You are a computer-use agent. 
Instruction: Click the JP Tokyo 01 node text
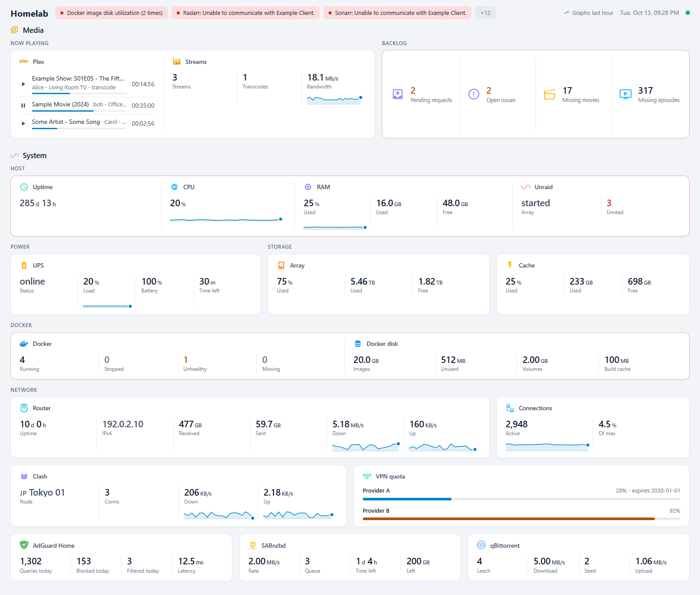point(42,493)
